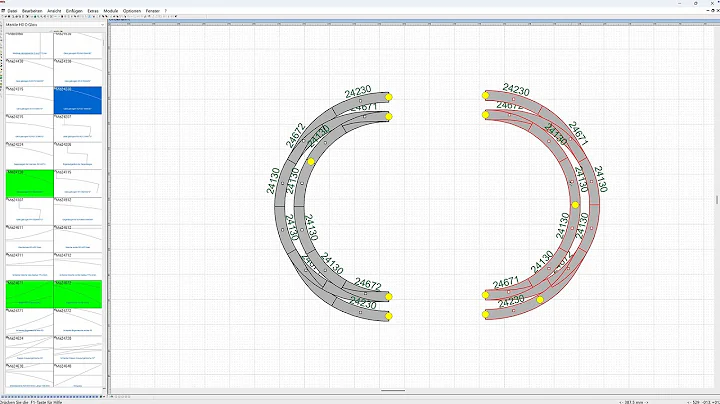Choose the Ma24224 curve thumbnail
720x404 pixels.
click(x=29, y=155)
